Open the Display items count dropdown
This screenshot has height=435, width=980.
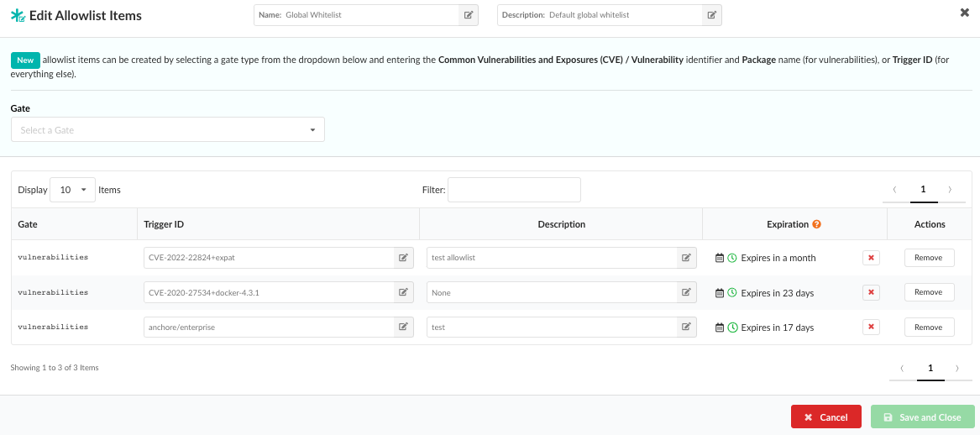pyautogui.click(x=73, y=190)
